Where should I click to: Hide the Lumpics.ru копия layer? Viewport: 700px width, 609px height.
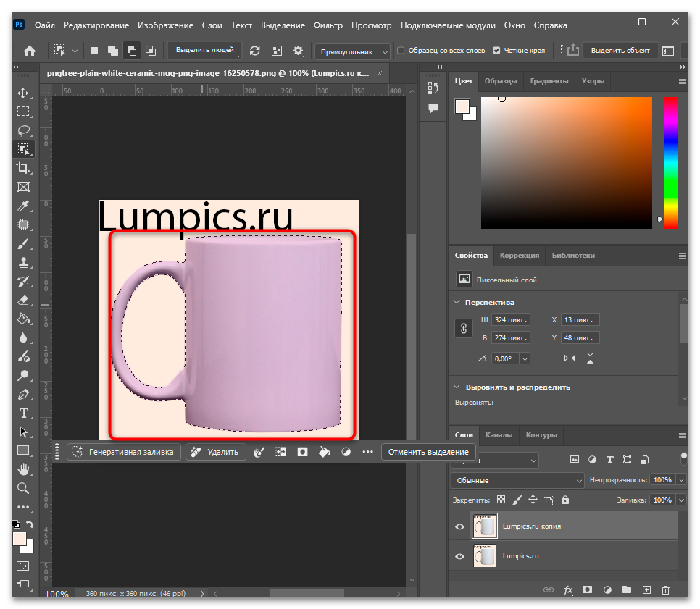459,526
